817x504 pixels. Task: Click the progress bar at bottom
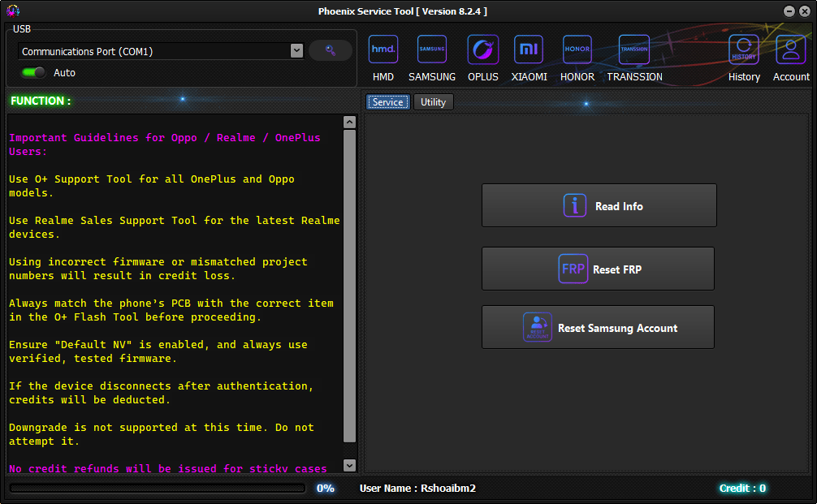[158, 489]
